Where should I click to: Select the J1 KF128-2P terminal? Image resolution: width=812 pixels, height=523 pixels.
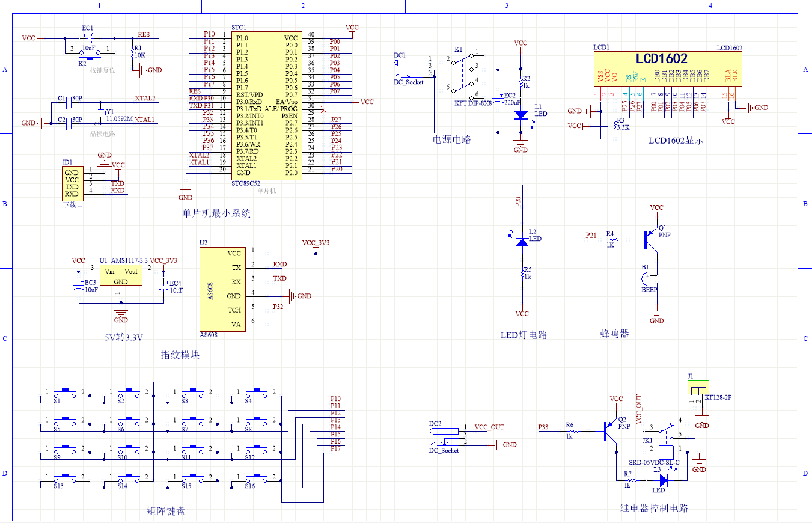point(698,388)
